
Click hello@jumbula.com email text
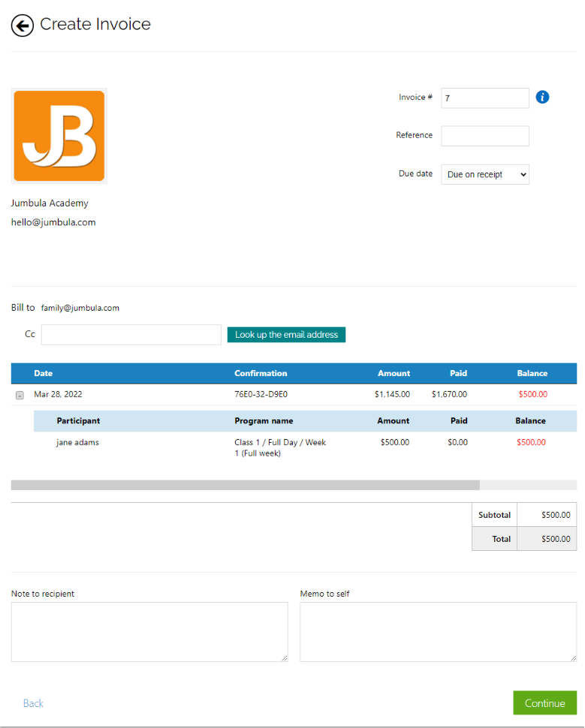coord(53,222)
